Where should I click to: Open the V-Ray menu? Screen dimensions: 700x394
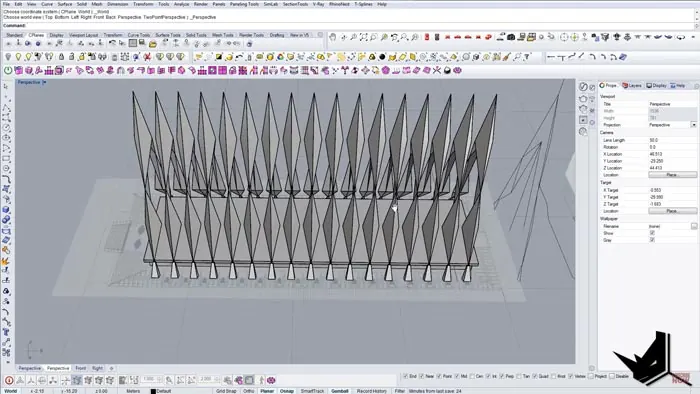click(318, 4)
